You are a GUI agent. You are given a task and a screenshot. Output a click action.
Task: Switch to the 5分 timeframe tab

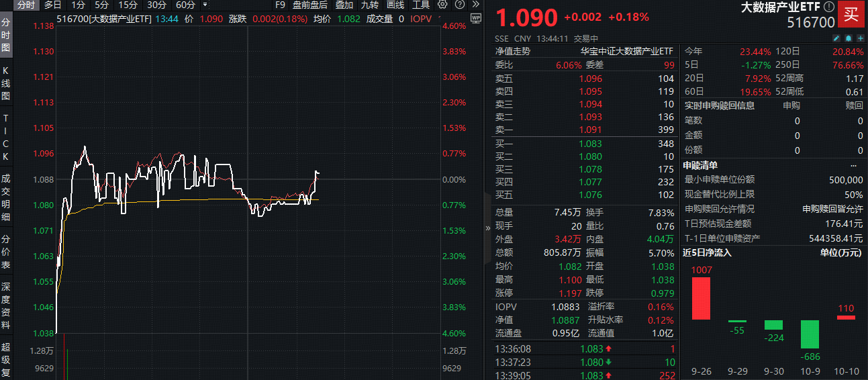click(x=101, y=5)
